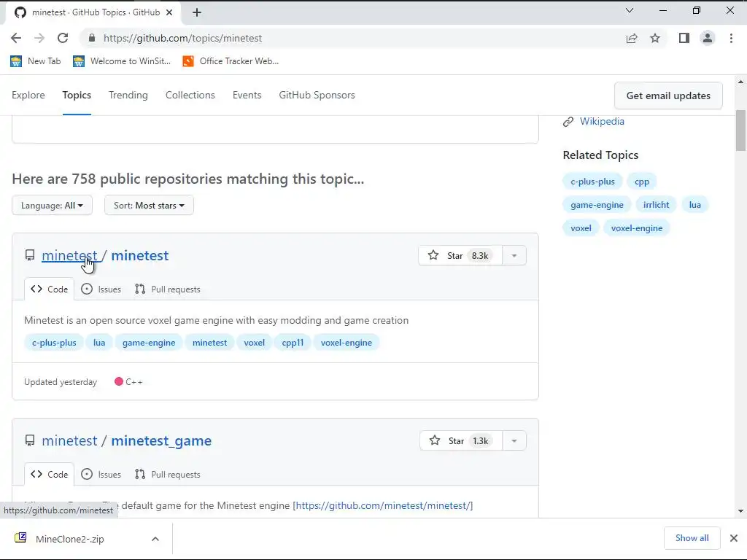
Task: Go back with the browser back arrow
Action: pyautogui.click(x=16, y=38)
